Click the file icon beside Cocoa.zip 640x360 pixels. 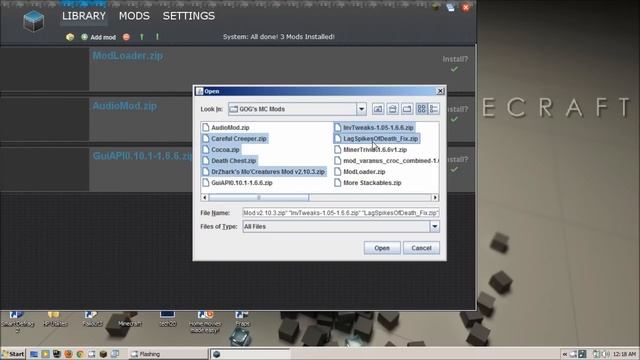click(x=206, y=150)
